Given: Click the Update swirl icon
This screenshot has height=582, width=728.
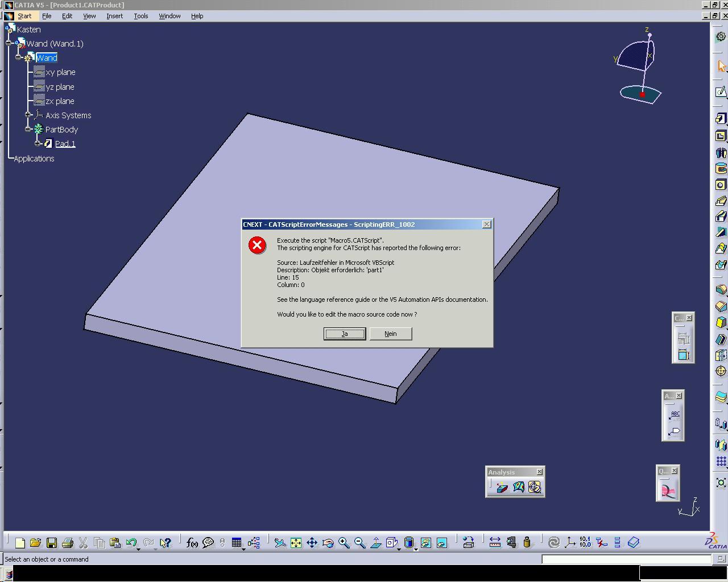Looking at the screenshot, I should pos(553,543).
